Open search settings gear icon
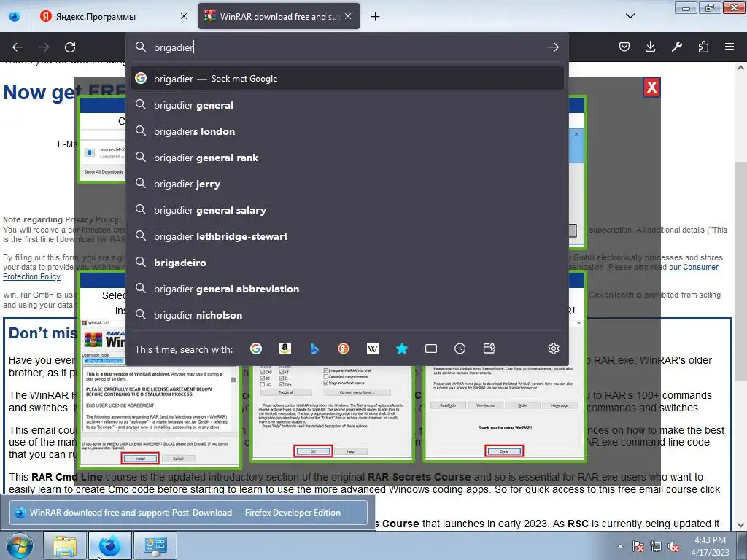747x560 pixels. tap(553, 349)
